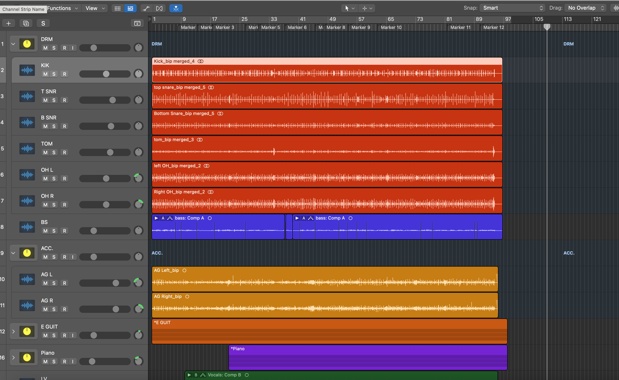The width and height of the screenshot is (619, 380).
Task: Toggle the blue Catch Playhead button
Action: pyautogui.click(x=176, y=8)
